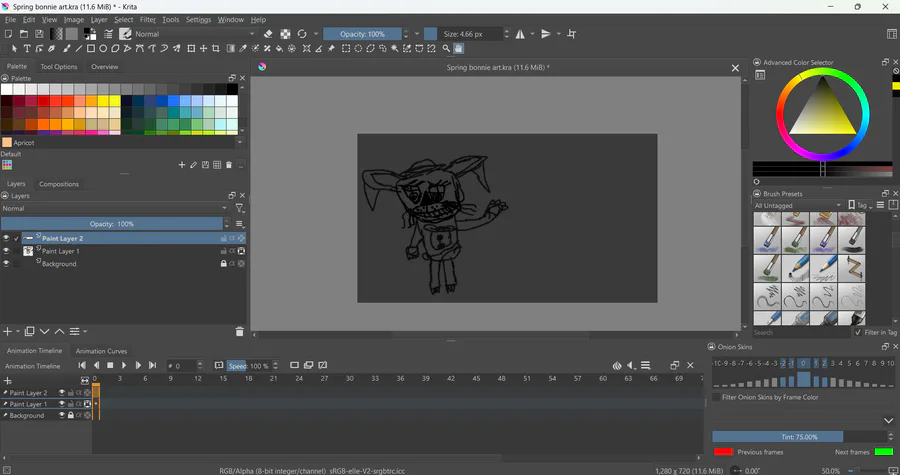This screenshot has height=475, width=900.
Task: Click the horizontal mirror tool
Action: 520,34
